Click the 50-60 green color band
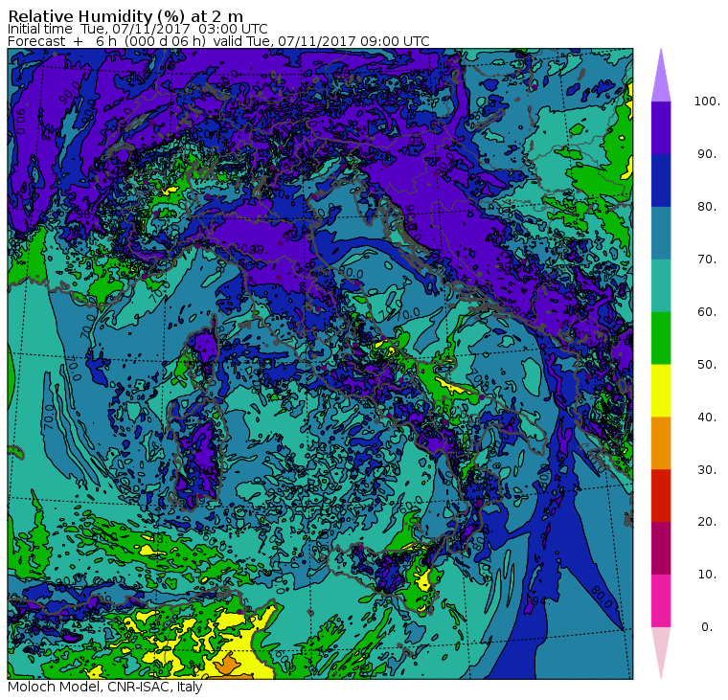 (661, 338)
